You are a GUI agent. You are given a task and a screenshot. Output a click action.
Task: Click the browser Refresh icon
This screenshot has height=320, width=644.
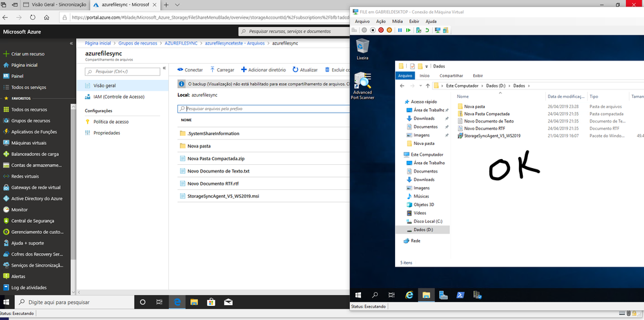pyautogui.click(x=33, y=17)
